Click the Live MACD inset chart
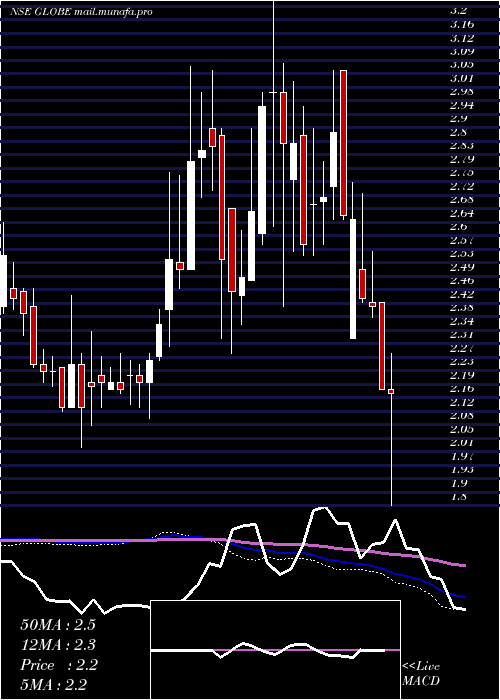Screen dimensions: 500x700 click(275, 650)
